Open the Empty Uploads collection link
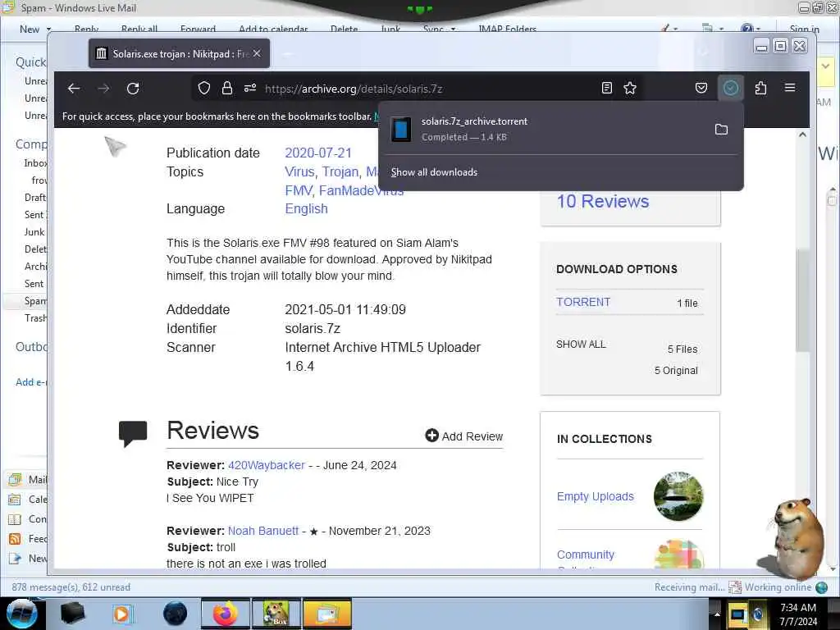The image size is (840, 630). coord(596,496)
